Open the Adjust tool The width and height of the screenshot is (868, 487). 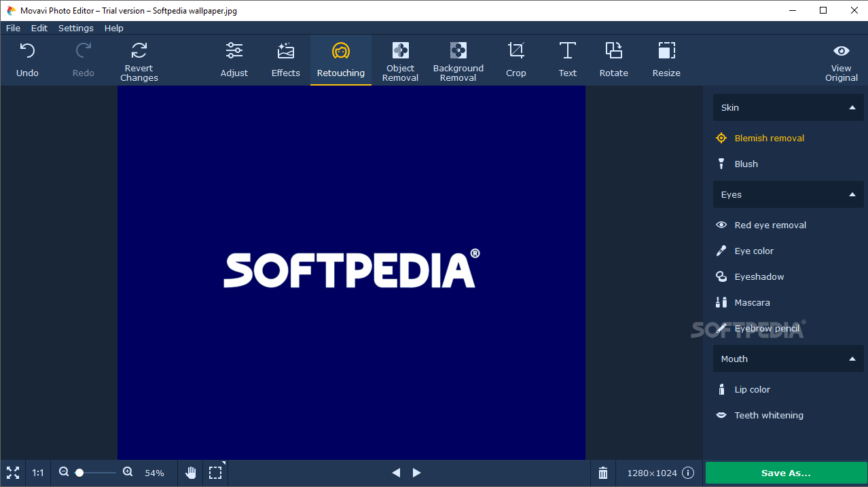234,60
